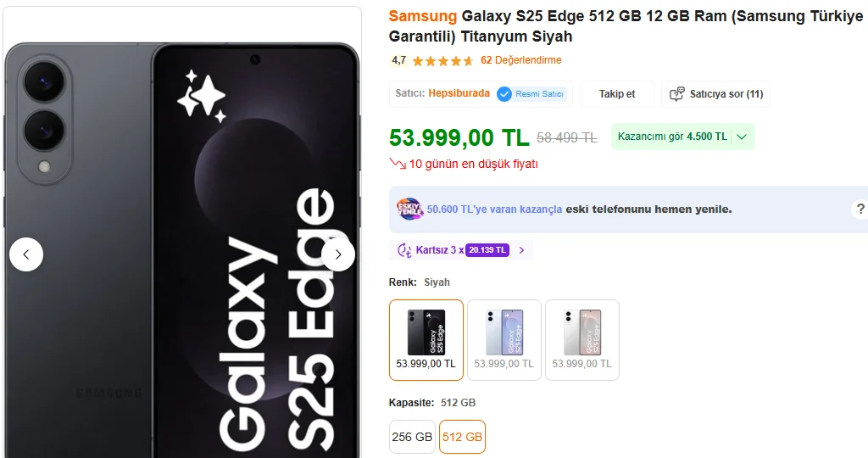Expand Kartsız installment details chevron
The image size is (868, 458).
[521, 250]
